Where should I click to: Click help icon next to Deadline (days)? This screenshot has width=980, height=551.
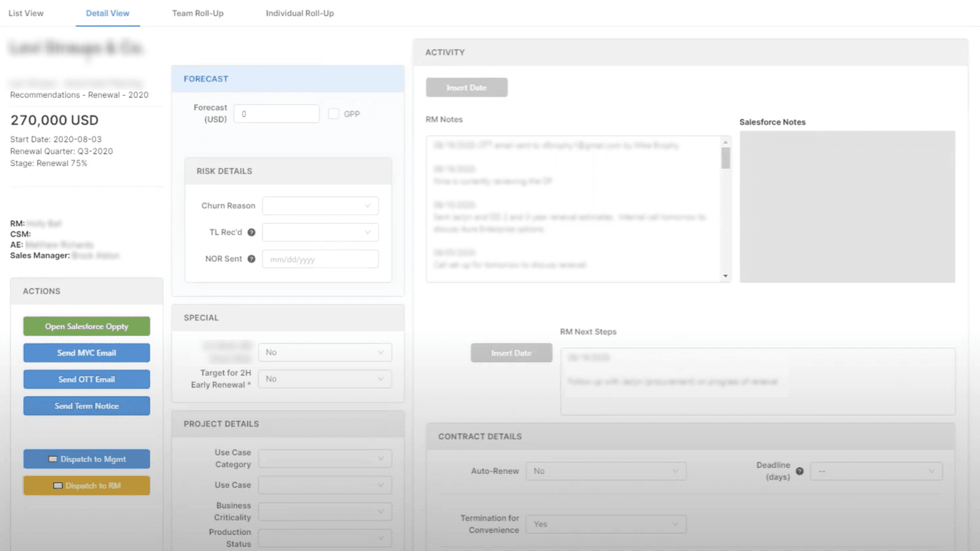coord(799,471)
